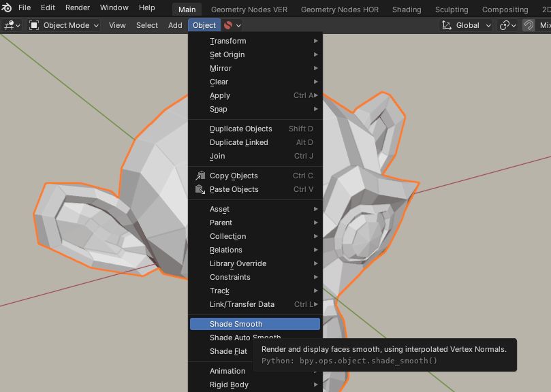Open the File menu
The width and height of the screenshot is (551, 392).
pos(25,7)
